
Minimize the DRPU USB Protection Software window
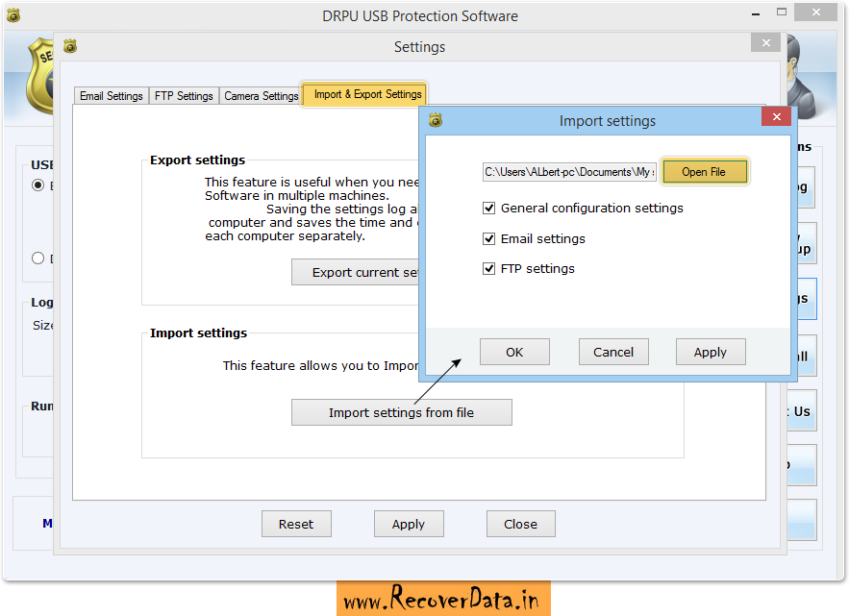pyautogui.click(x=756, y=12)
